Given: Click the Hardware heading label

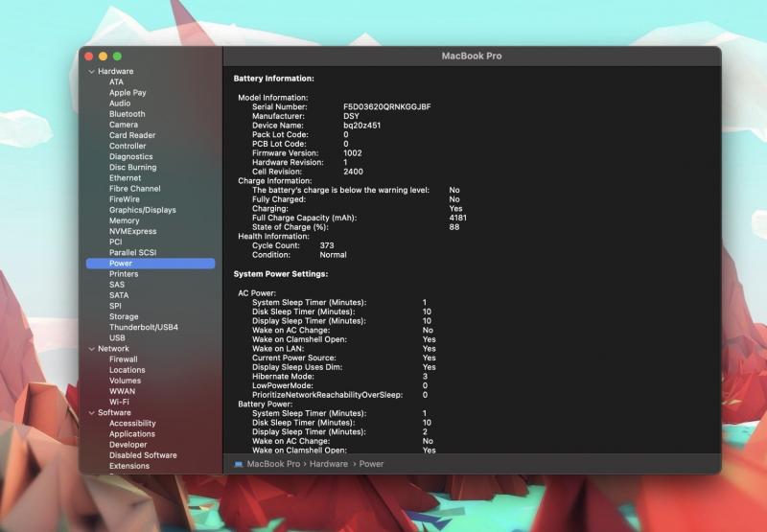Looking at the screenshot, I should point(115,71).
